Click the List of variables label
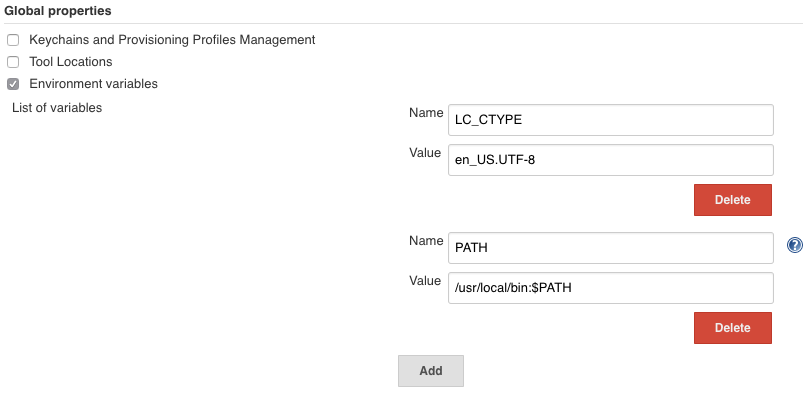This screenshot has width=810, height=396. (x=57, y=108)
